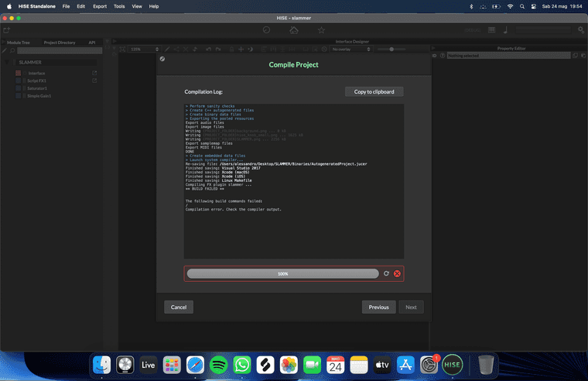Open the home icon in HISE toolbar
Screen dimensions: 588x381
point(294,30)
